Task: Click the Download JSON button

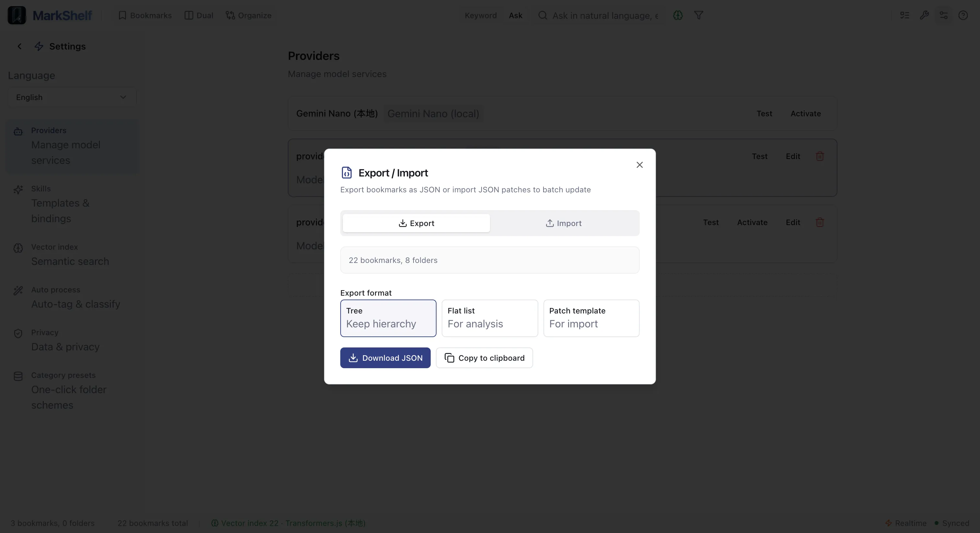Action: (x=385, y=357)
